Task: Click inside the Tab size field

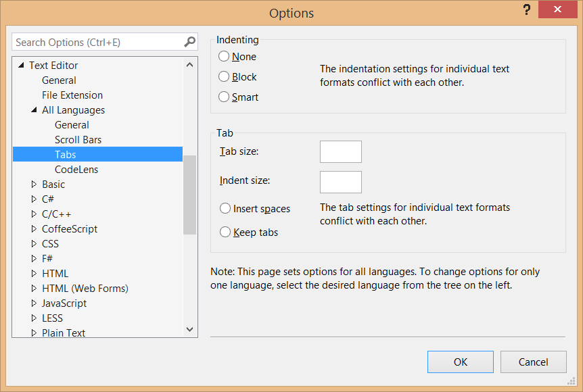Action: pyautogui.click(x=340, y=151)
